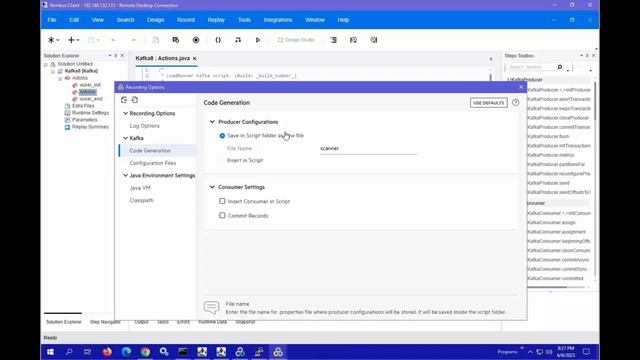The width and height of the screenshot is (640, 360).
Task: Enable Commit Records checkbox
Action: click(x=222, y=216)
